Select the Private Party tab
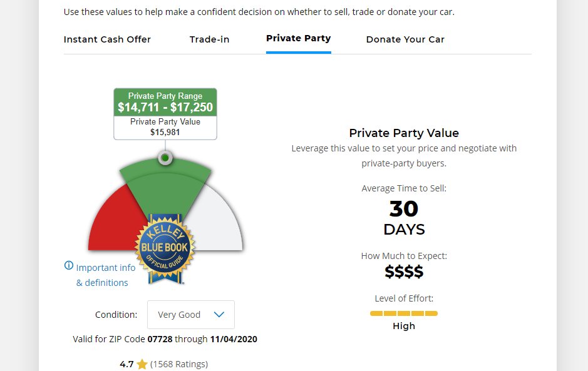Screen dimensions: 588x371 pos(299,39)
